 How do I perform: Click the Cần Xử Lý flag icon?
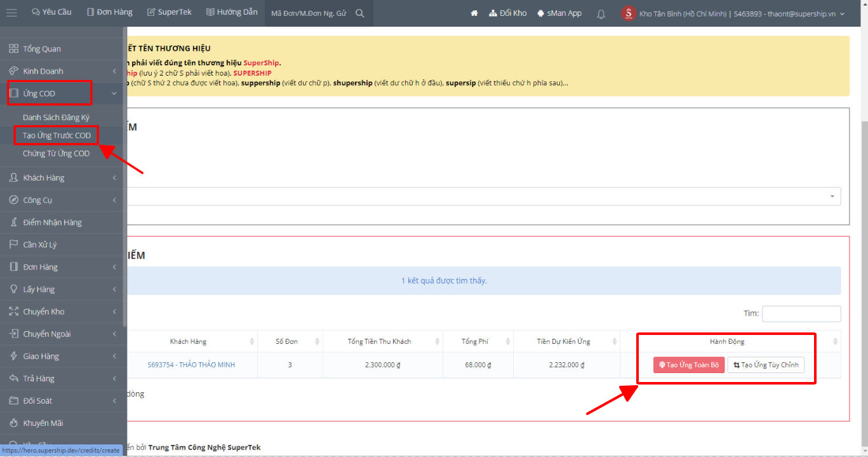click(x=13, y=245)
